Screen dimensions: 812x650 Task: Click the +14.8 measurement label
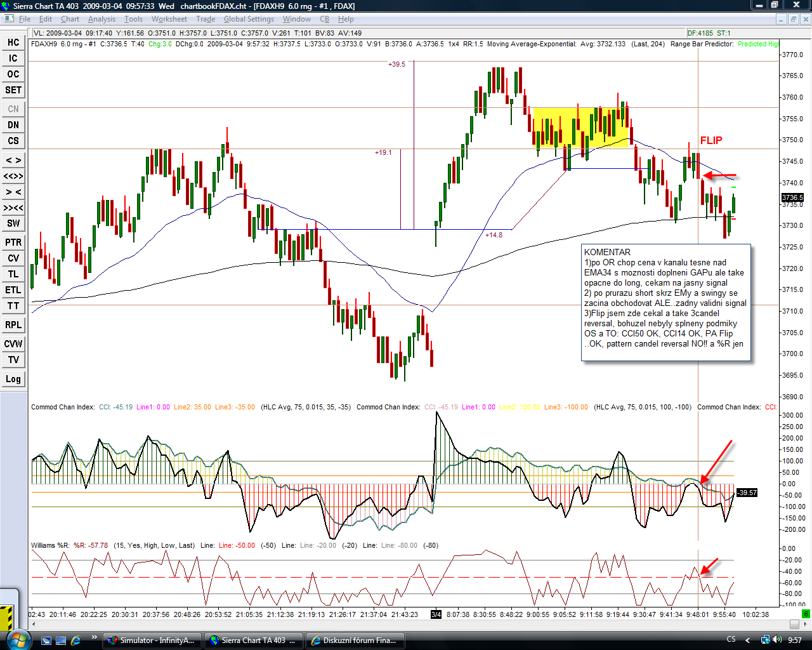point(494,235)
